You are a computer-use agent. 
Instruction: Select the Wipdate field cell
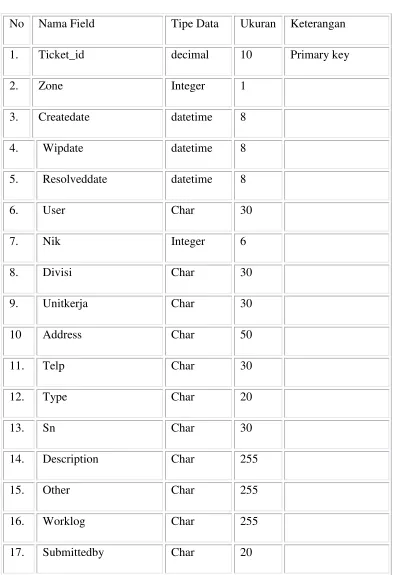click(99, 154)
